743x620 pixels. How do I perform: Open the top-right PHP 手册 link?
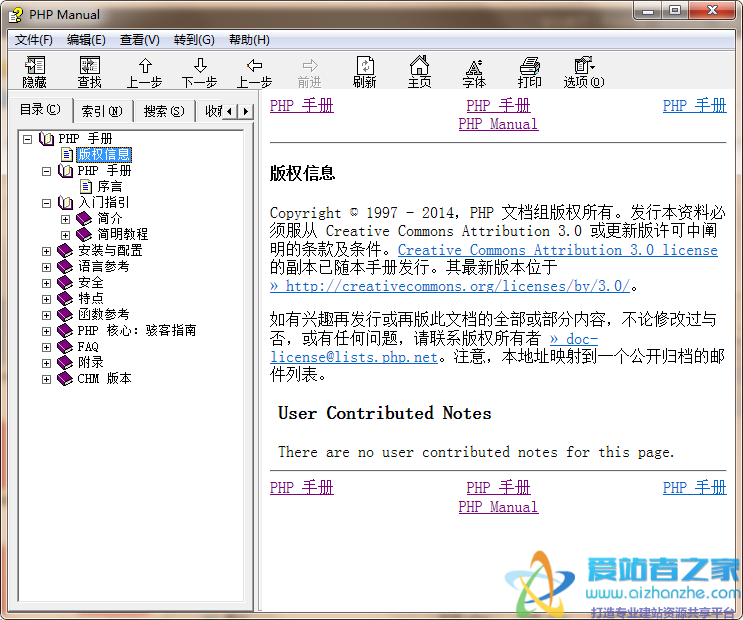(x=695, y=106)
